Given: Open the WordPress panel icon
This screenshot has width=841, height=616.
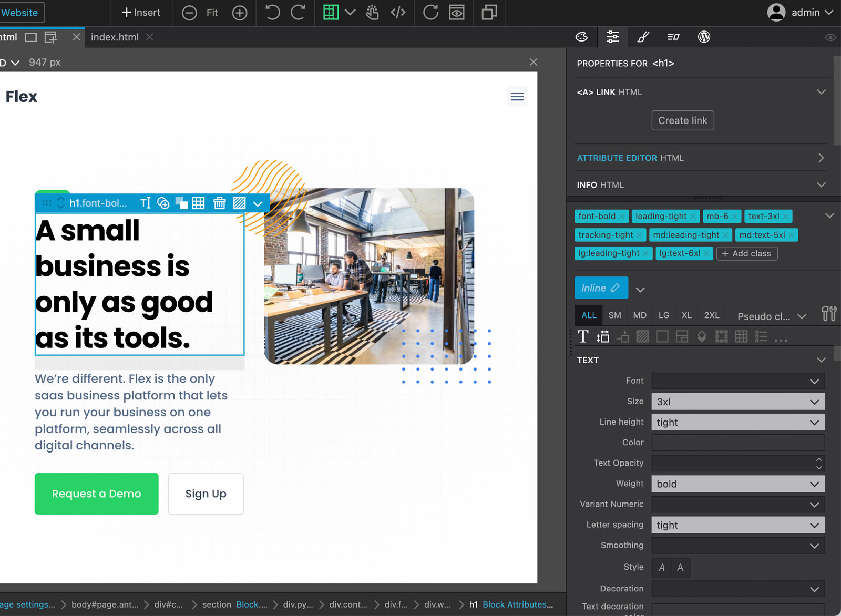Looking at the screenshot, I should (x=704, y=37).
